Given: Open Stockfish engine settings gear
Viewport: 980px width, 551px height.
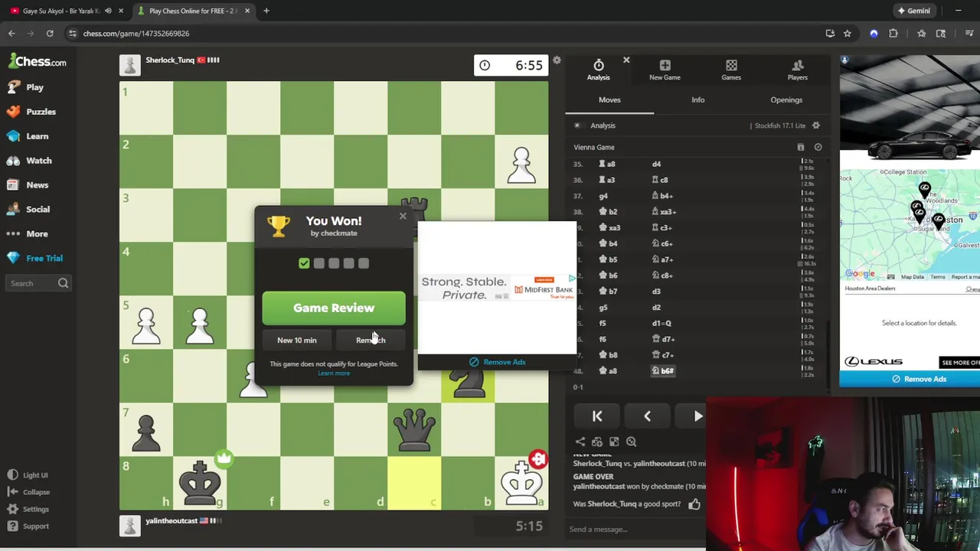Looking at the screenshot, I should 816,126.
